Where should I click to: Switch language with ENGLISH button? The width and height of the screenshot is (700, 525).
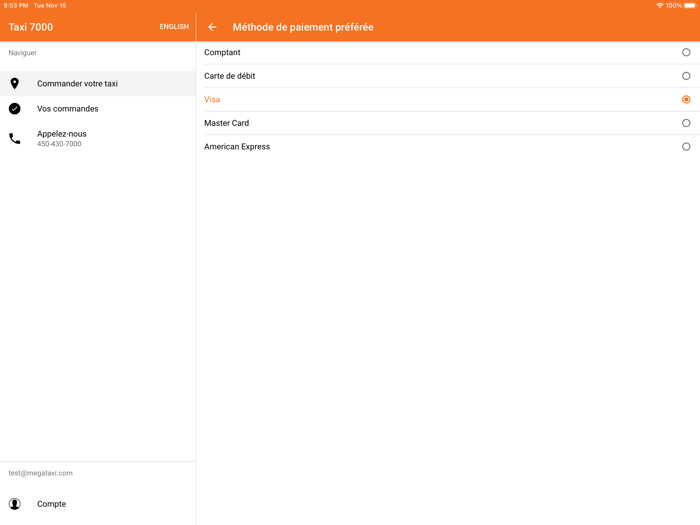[174, 27]
